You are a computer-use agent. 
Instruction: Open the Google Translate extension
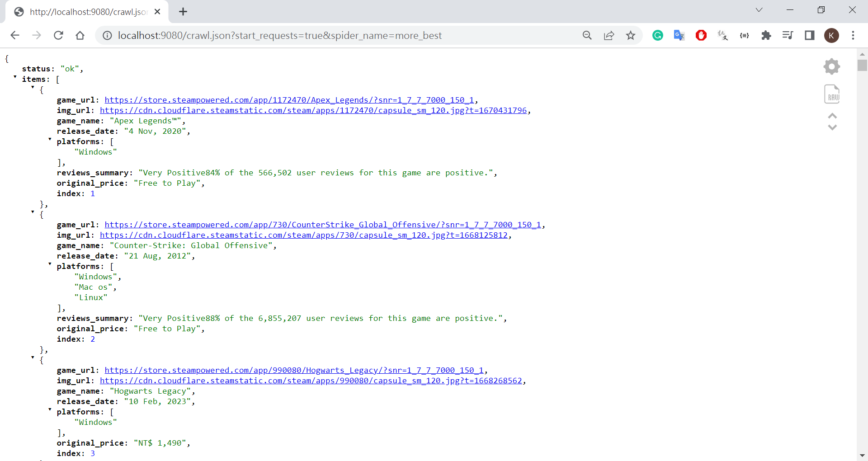coord(679,35)
